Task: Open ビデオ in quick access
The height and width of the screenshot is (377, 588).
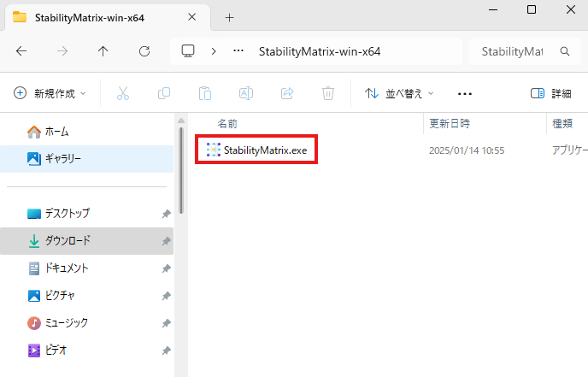Action: tap(86, 350)
